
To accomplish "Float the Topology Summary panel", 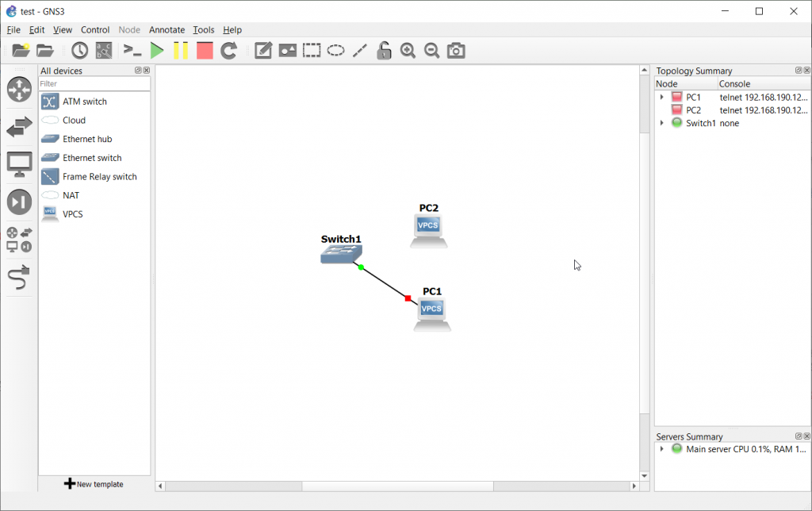I will pyautogui.click(x=799, y=71).
